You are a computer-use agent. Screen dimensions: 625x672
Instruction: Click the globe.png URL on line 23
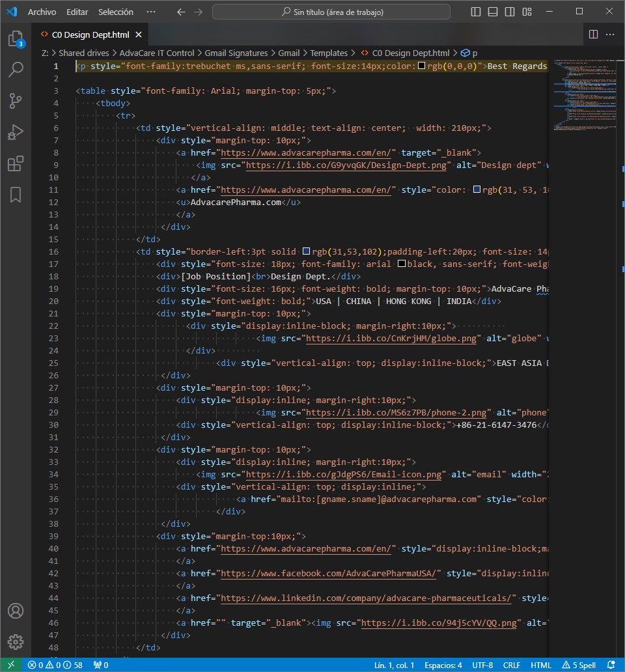[x=391, y=339]
